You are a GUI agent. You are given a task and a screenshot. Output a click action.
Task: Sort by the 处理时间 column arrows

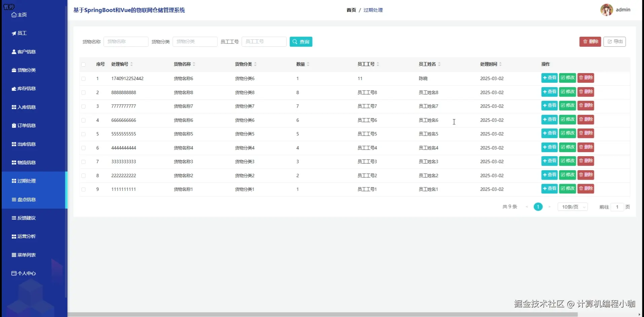tap(500, 64)
